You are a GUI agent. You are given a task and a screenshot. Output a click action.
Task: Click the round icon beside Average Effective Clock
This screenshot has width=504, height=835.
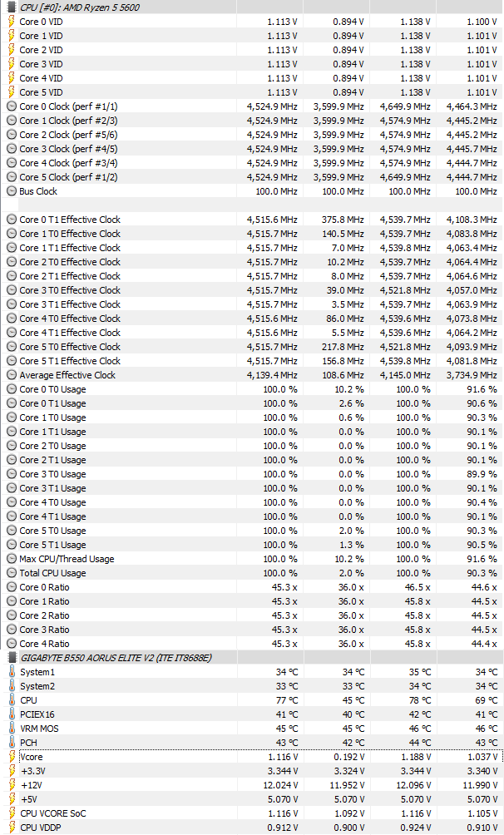[x=11, y=375]
